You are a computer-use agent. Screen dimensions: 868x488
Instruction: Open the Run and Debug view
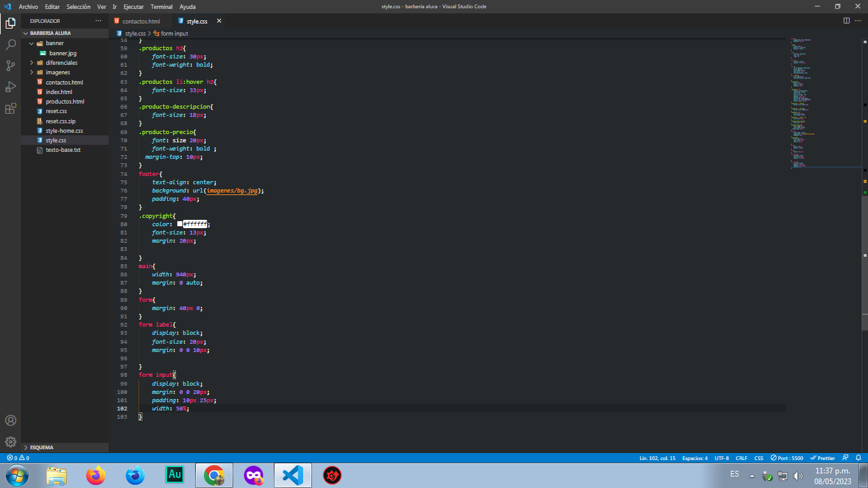[10, 86]
